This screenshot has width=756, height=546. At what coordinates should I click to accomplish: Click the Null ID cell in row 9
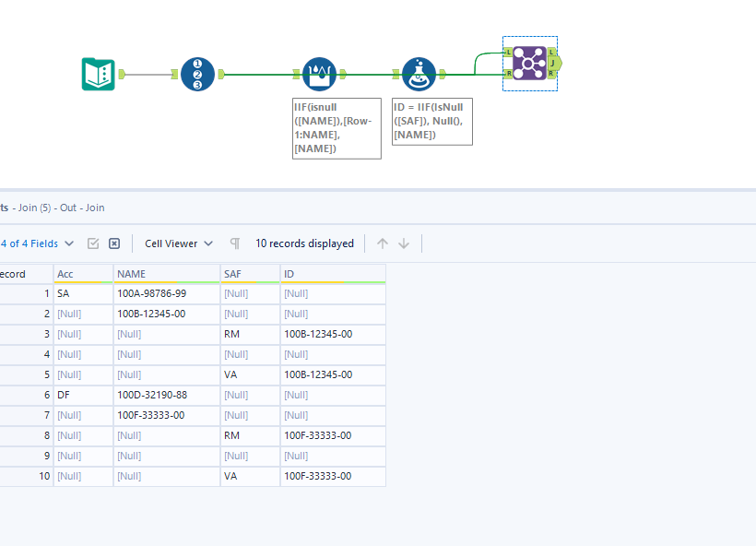[x=333, y=456]
